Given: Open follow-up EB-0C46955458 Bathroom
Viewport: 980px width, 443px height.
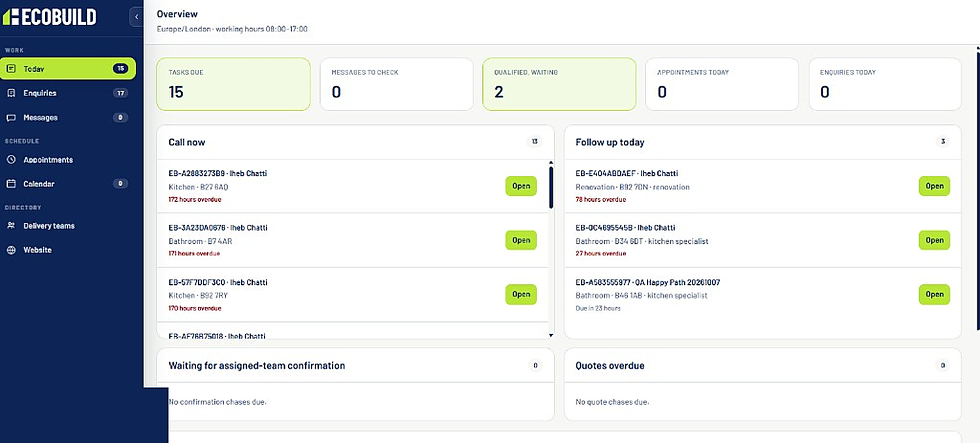Looking at the screenshot, I should tap(934, 240).
